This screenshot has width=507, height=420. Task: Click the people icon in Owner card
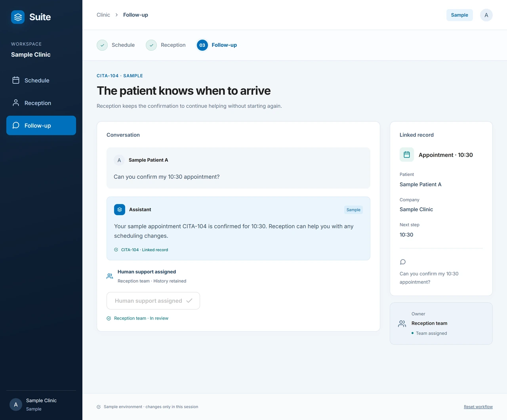click(x=402, y=324)
